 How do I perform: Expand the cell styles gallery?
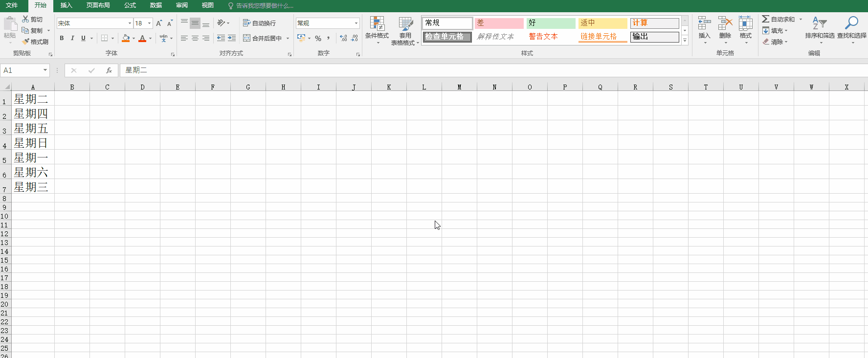pyautogui.click(x=685, y=41)
